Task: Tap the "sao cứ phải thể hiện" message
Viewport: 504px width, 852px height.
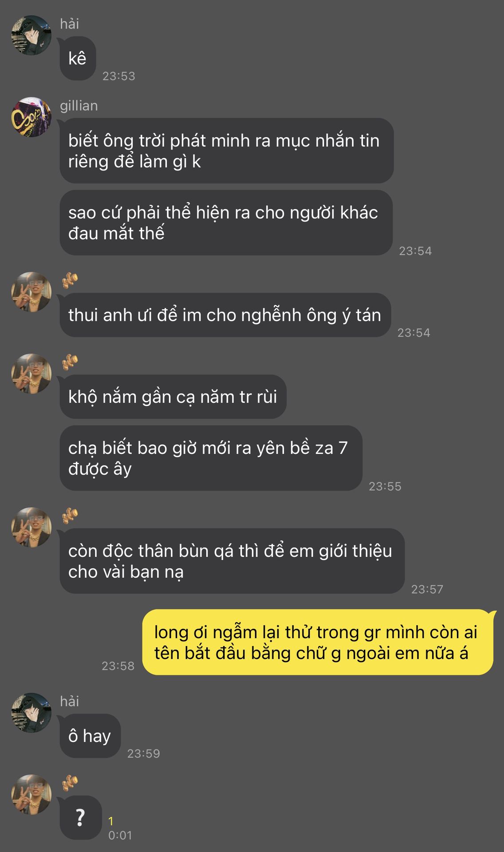Action: 226,223
